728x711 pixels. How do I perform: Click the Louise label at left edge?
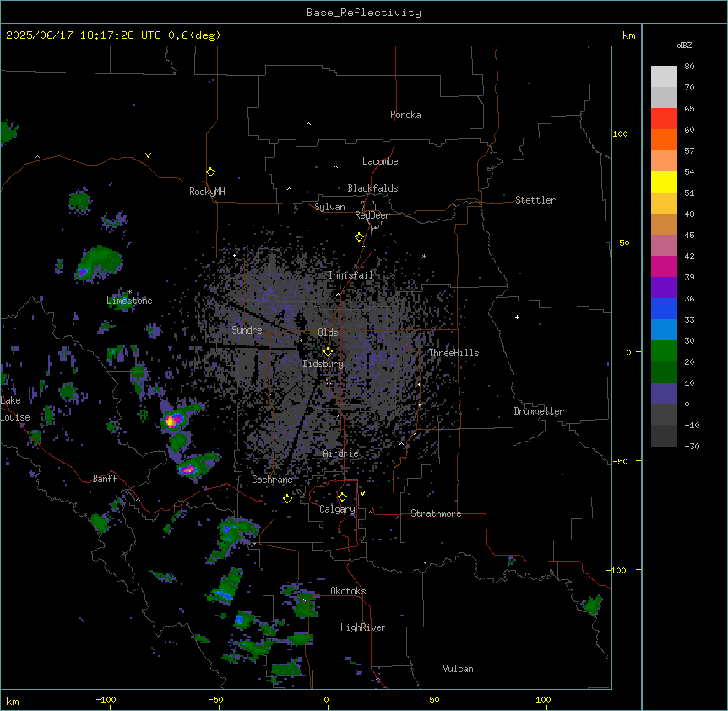[15, 417]
